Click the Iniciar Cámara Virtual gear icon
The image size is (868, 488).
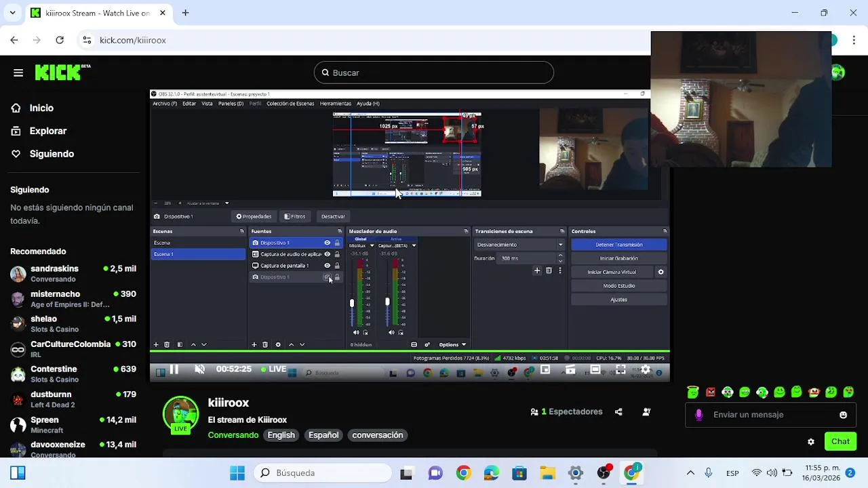[x=660, y=272]
